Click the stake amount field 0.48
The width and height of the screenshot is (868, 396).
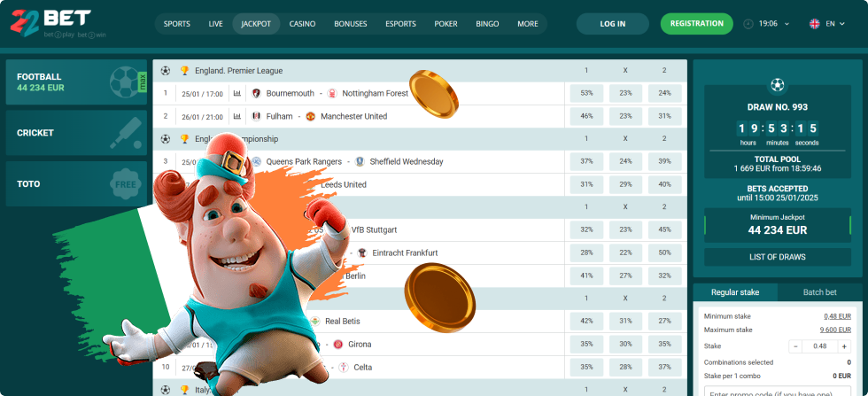(x=820, y=346)
